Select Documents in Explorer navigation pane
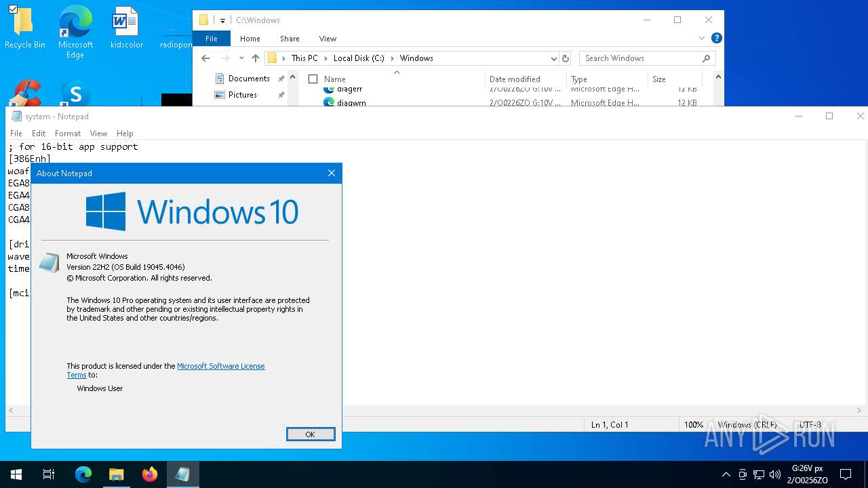The height and width of the screenshot is (488, 868). tap(249, 79)
